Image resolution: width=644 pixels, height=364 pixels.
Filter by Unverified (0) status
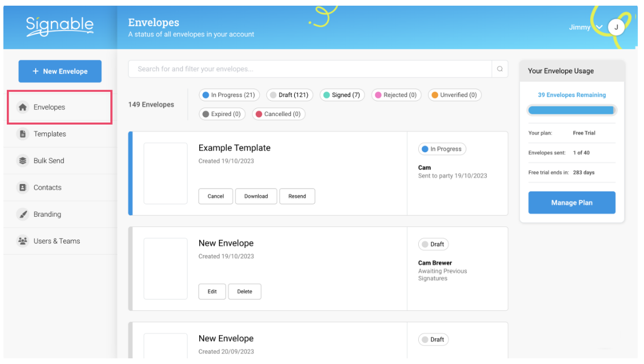tap(454, 95)
